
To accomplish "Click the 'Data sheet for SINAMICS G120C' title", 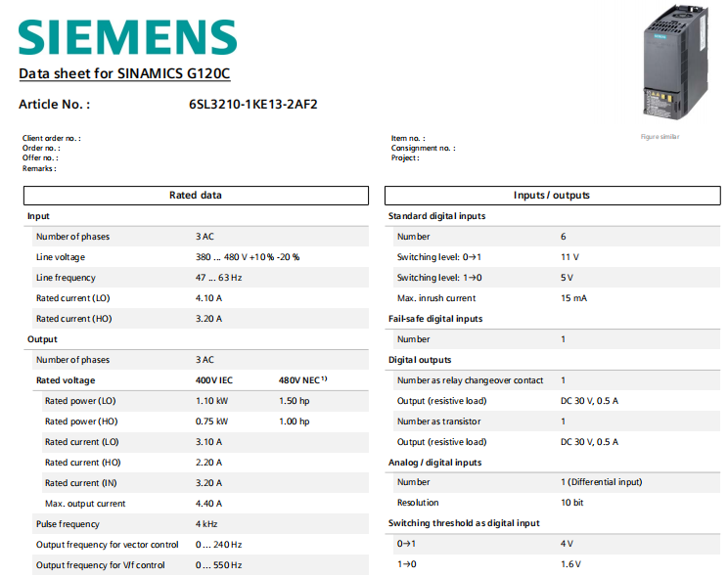I will (x=124, y=74).
